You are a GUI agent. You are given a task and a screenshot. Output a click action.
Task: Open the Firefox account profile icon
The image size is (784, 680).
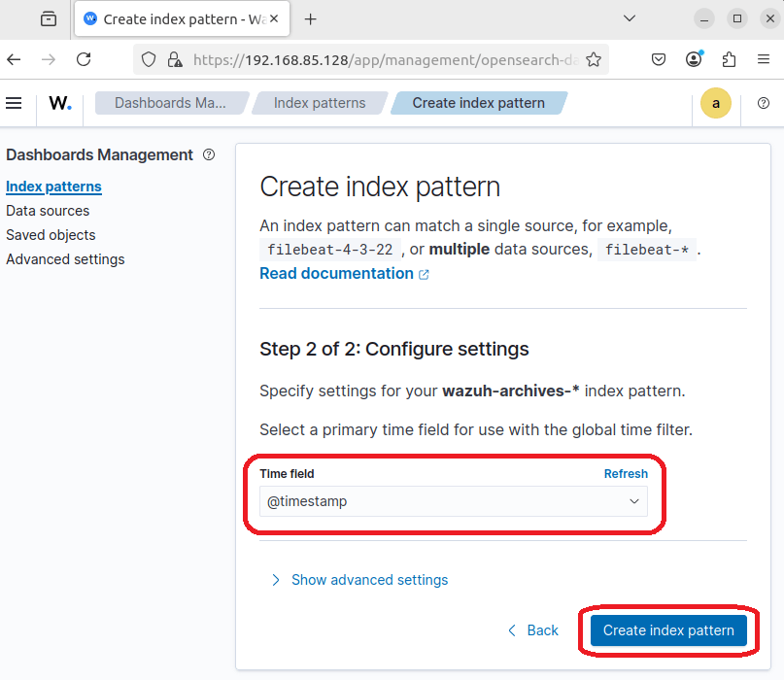coord(694,59)
